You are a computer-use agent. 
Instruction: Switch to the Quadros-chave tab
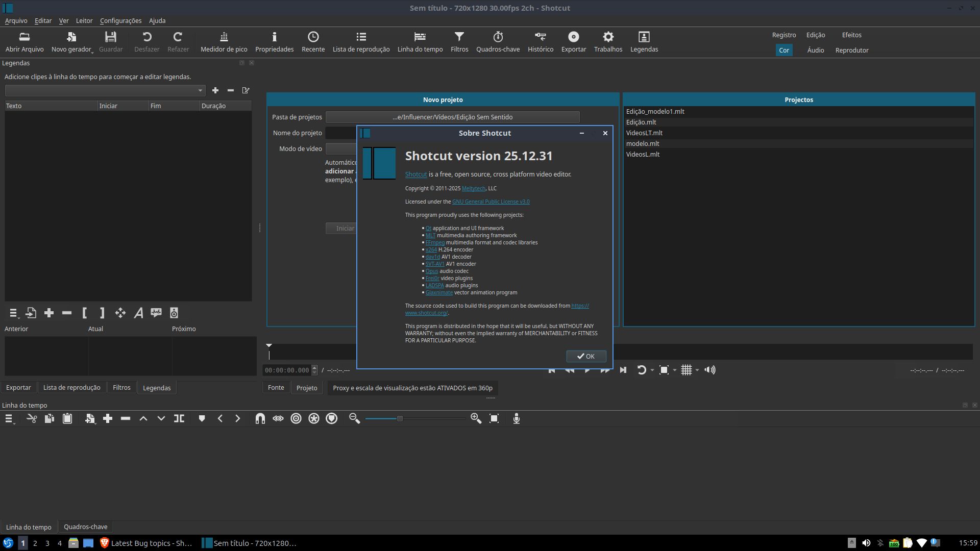(x=85, y=527)
